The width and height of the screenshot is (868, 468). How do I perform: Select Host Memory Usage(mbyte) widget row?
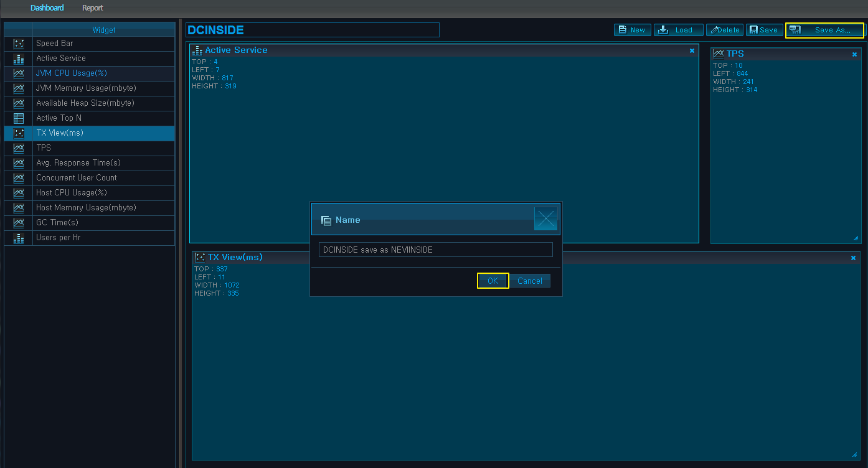tap(90, 208)
